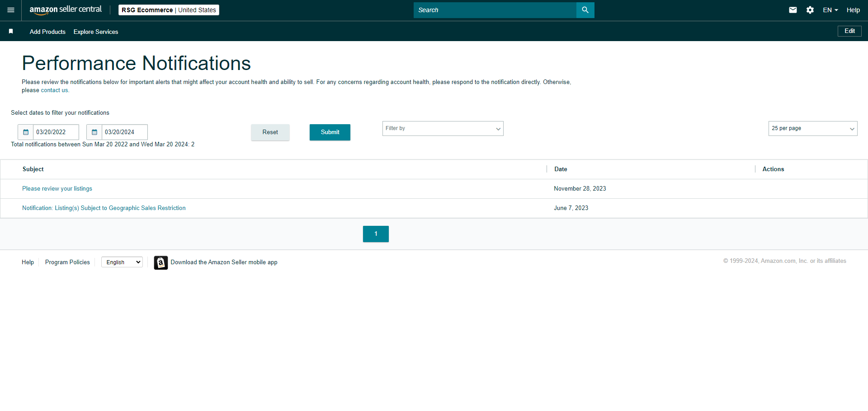Open Add Products menu item
Viewport: 868px width, 411px height.
tap(47, 32)
